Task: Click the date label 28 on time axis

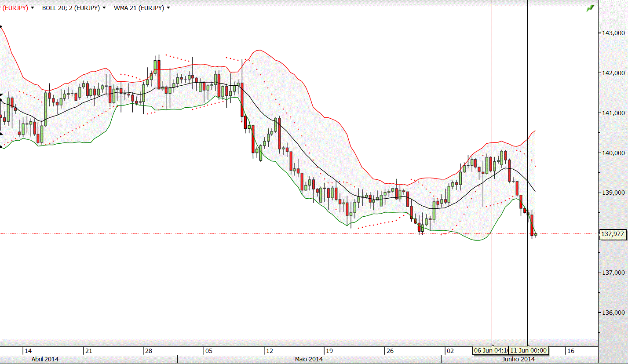Action: point(149,351)
